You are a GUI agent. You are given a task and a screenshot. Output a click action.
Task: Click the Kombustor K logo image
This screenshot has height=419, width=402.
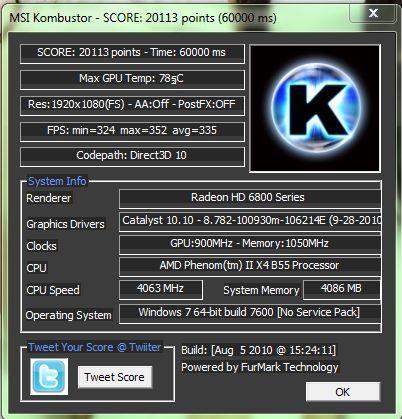tap(315, 109)
